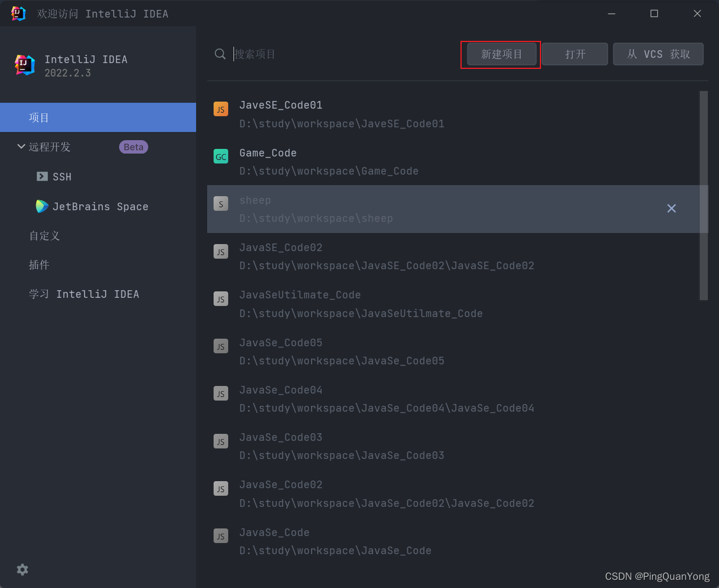The image size is (719, 588).
Task: Click the IntelliJ IDEA title bar icon
Action: pos(19,13)
